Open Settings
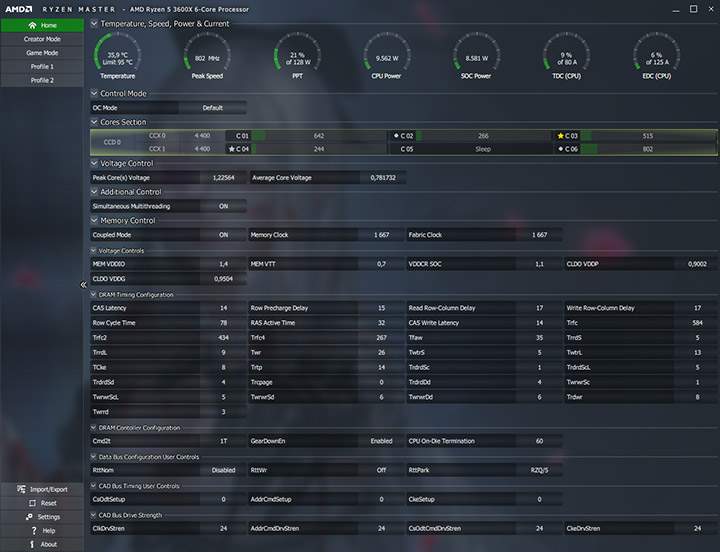 42,517
